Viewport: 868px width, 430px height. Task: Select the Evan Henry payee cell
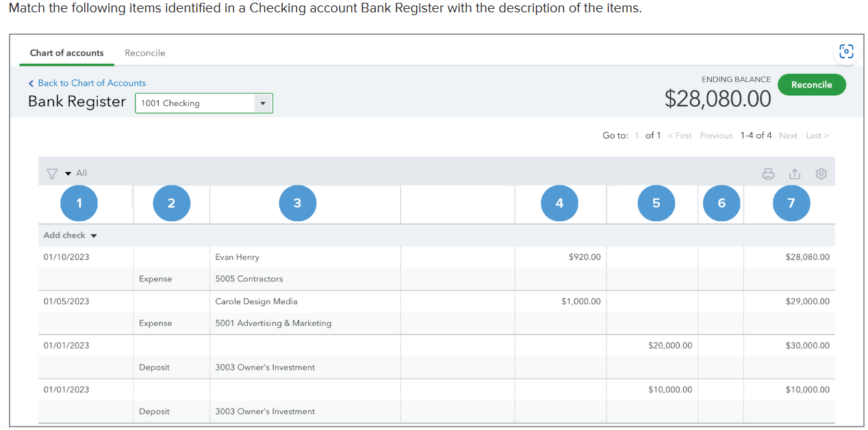pos(237,257)
